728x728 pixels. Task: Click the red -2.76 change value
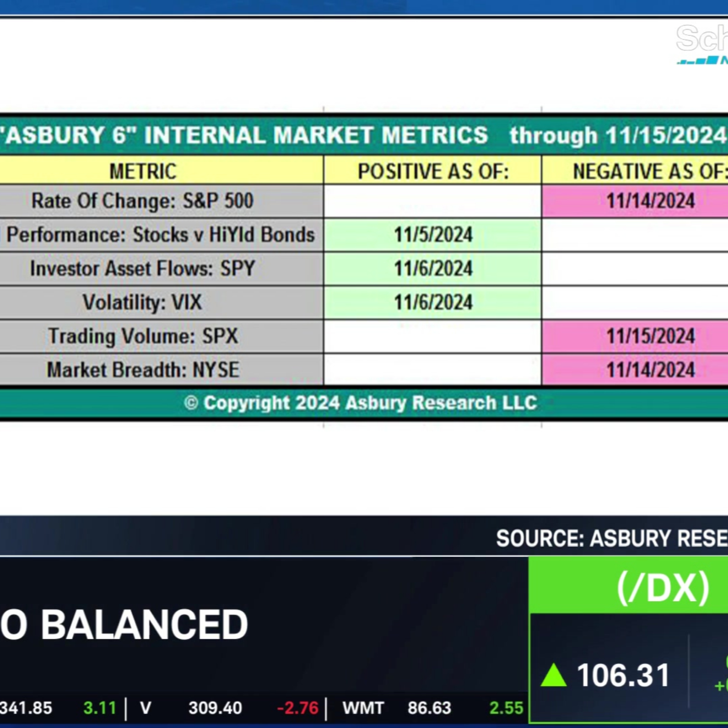point(298,708)
